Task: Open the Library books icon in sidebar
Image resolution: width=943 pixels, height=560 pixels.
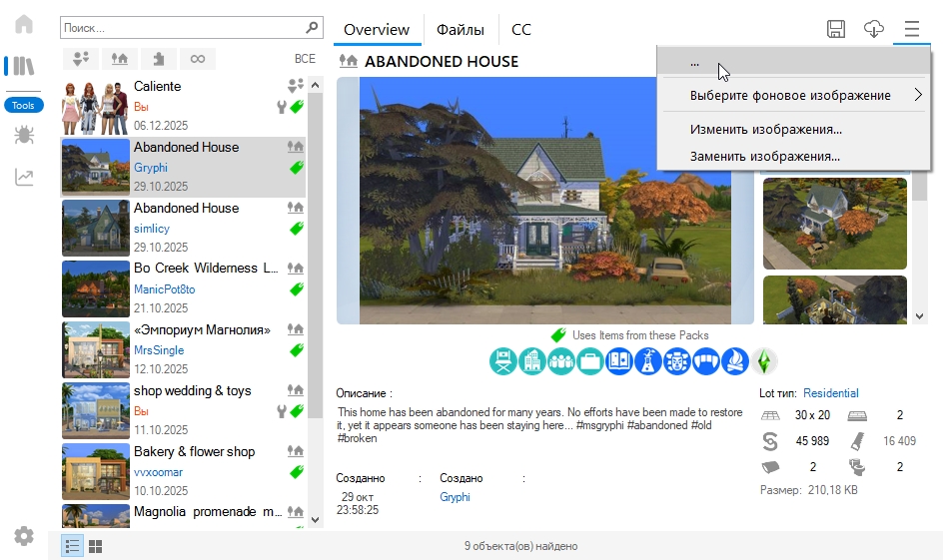Action: coord(23,66)
